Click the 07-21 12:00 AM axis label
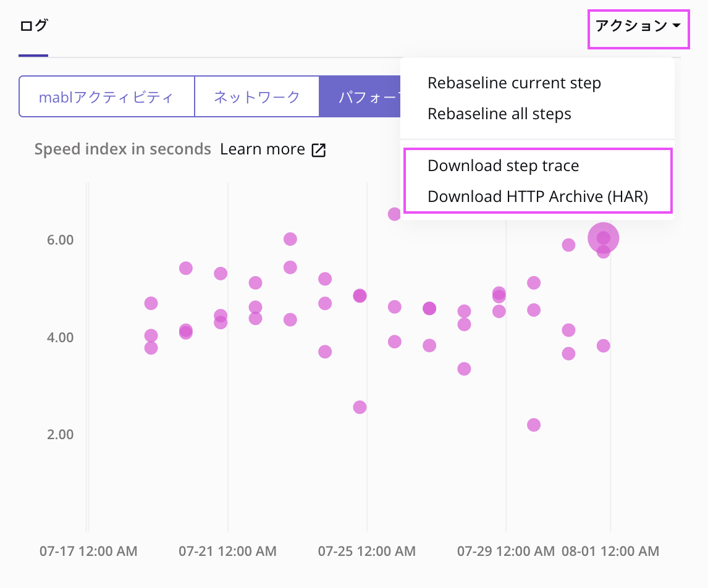708x588 pixels. [227, 551]
